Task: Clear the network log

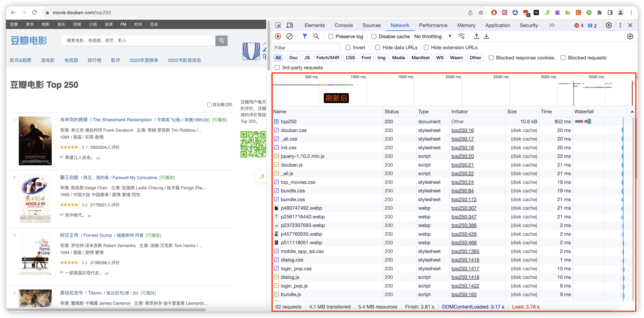Action: [x=290, y=36]
